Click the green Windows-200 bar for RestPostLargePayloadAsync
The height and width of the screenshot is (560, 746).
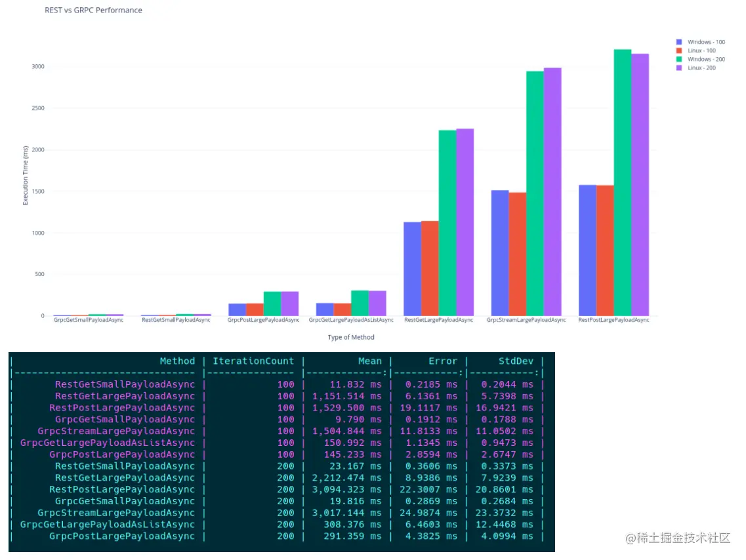coord(622,182)
